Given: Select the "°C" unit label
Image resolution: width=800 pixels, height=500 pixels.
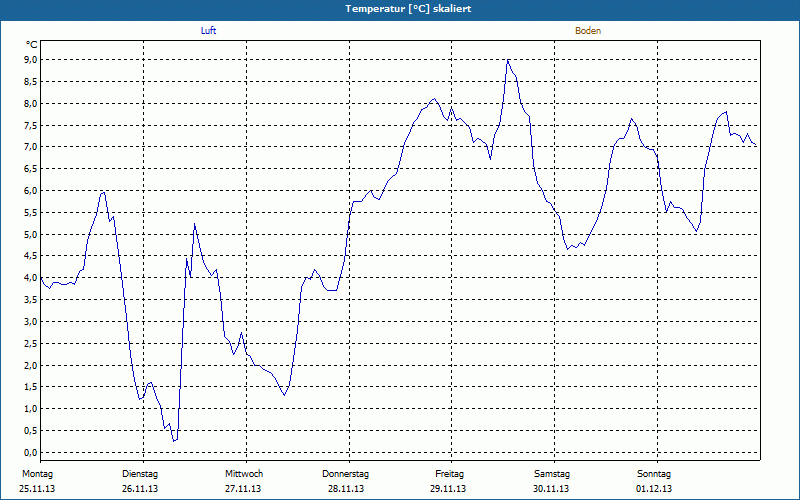Looking at the screenshot, I should coord(32,45).
